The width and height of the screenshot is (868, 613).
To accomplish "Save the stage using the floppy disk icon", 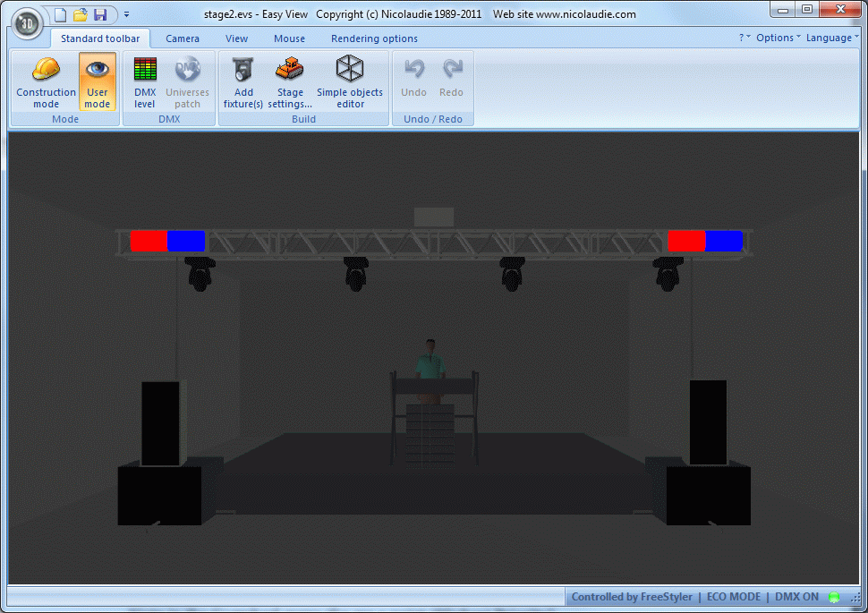I will [x=100, y=15].
